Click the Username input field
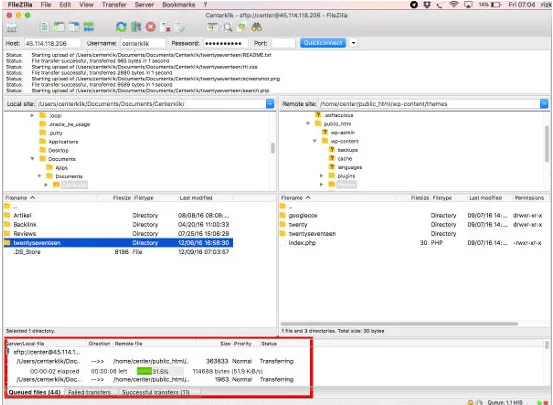This screenshot has width=553, height=405. [x=142, y=43]
